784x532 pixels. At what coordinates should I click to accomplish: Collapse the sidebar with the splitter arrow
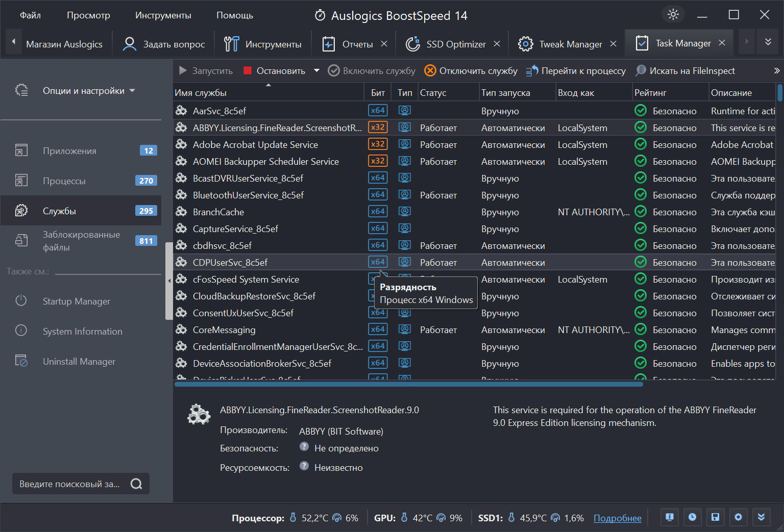click(x=169, y=281)
